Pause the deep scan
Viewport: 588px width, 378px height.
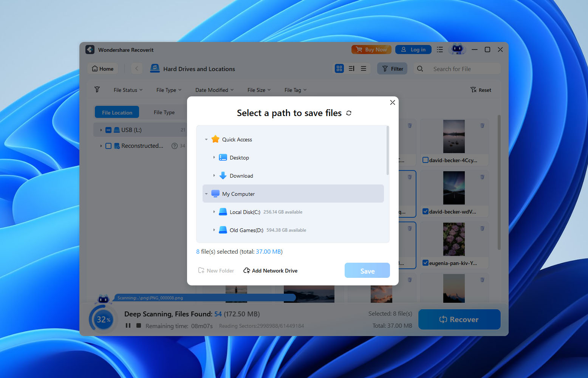pos(128,325)
